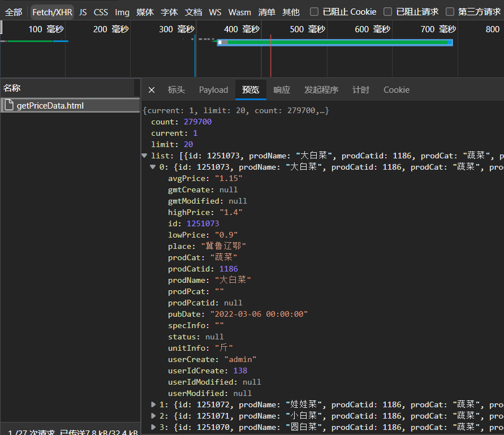Open the 发起程序 tab

pyautogui.click(x=321, y=90)
